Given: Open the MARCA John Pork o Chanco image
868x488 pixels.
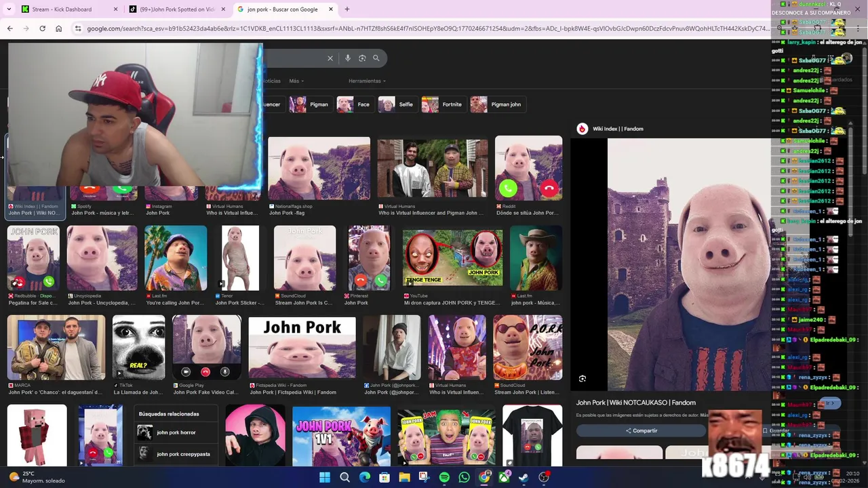Looking at the screenshot, I should (x=56, y=348).
